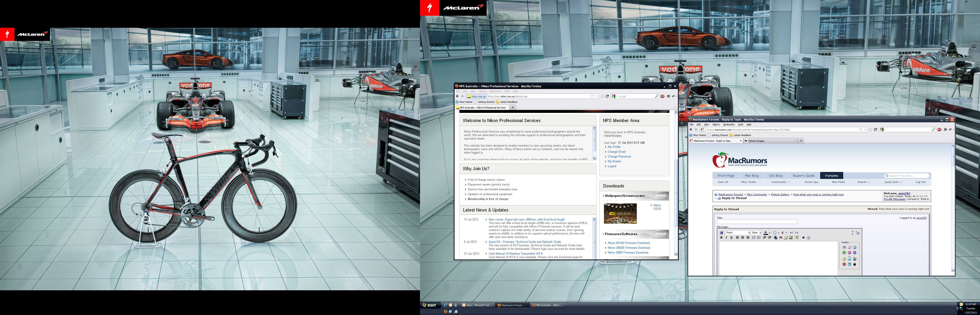Launch Internet Explorer from the quick launch bar

point(446,305)
